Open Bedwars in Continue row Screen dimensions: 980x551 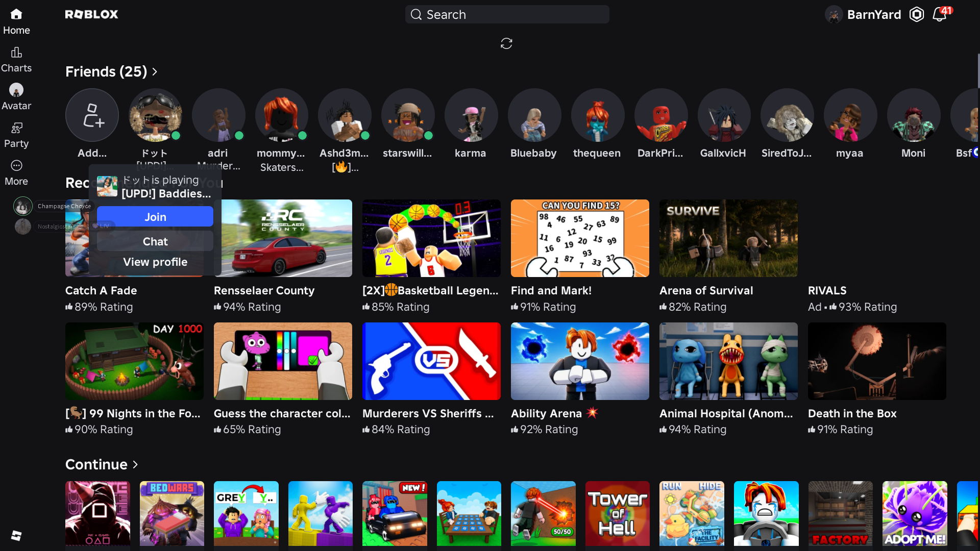[x=172, y=513]
